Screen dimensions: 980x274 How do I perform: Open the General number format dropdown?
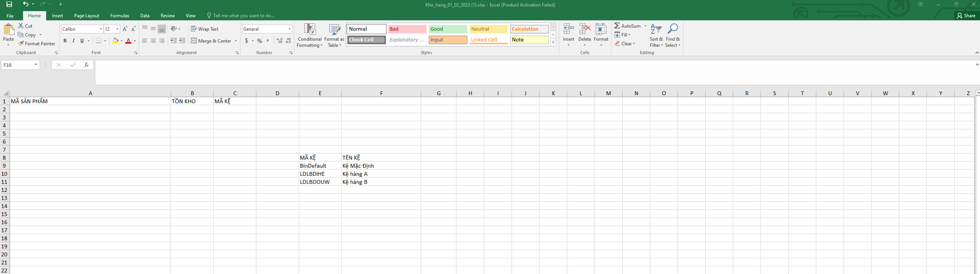[289, 29]
